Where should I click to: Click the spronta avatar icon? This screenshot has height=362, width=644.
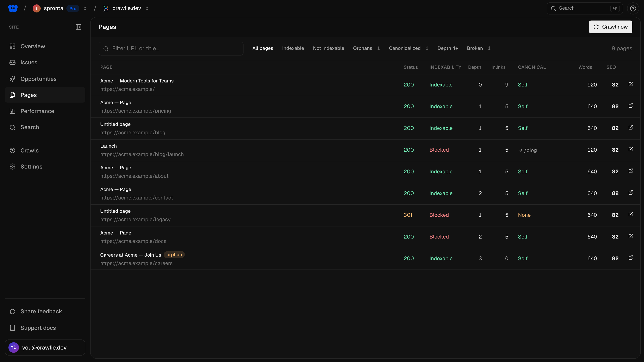pos(36,8)
